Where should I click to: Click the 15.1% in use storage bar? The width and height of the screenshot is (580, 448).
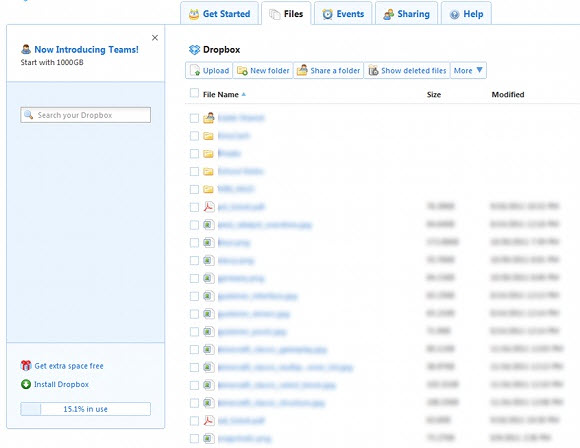point(85,409)
